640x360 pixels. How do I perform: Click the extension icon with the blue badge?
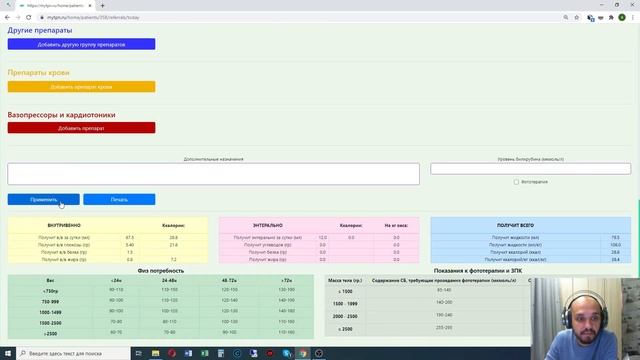[x=590, y=18]
